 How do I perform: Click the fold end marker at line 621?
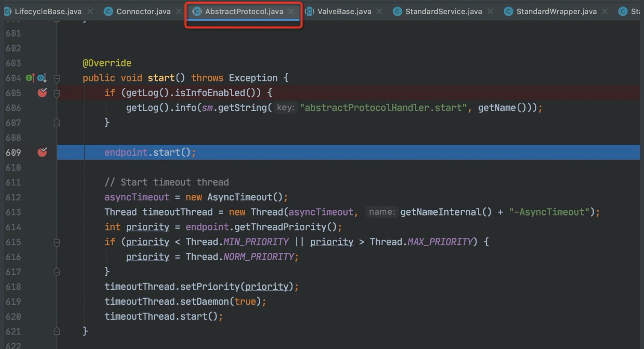tap(57, 331)
